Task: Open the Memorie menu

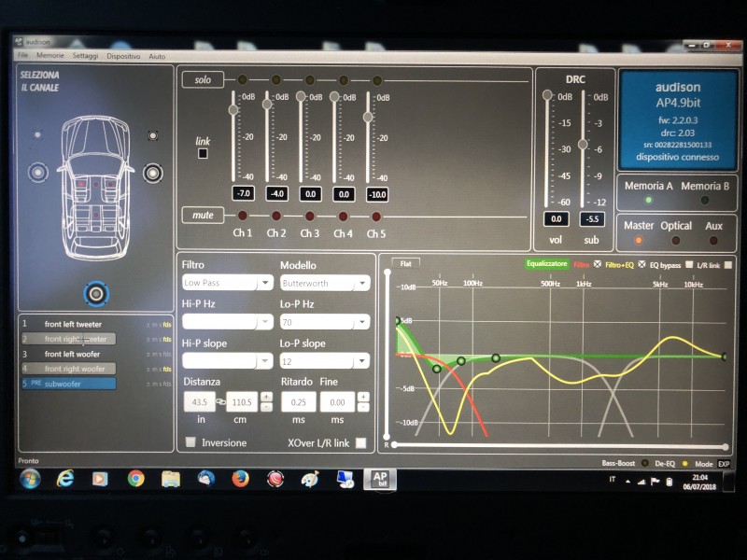Action: coord(50,55)
